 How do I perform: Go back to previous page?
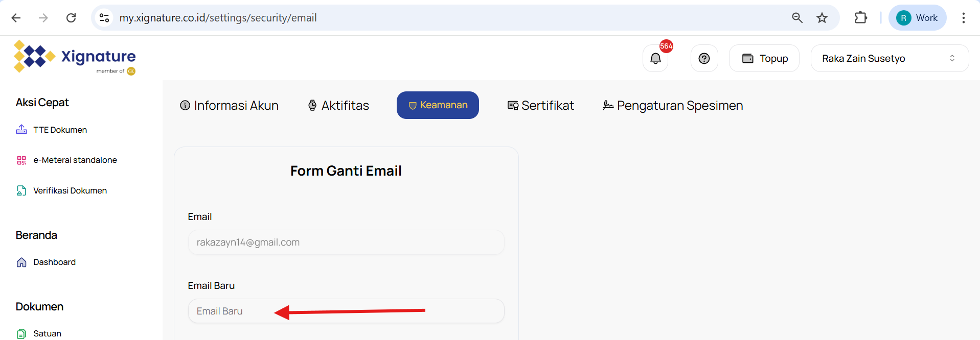(16, 18)
